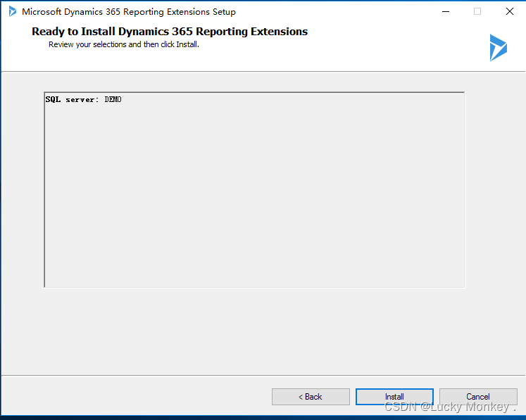
Task: Click the large Dynamics logo in header
Action: (x=498, y=48)
